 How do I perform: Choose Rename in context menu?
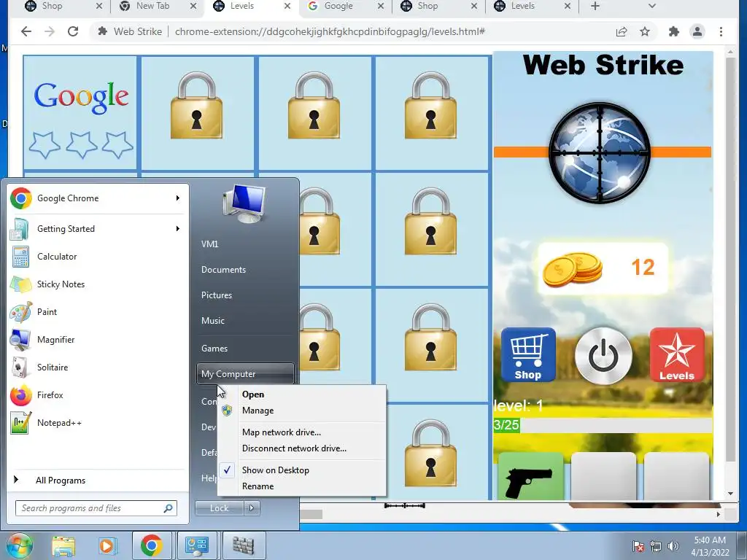[301, 486]
